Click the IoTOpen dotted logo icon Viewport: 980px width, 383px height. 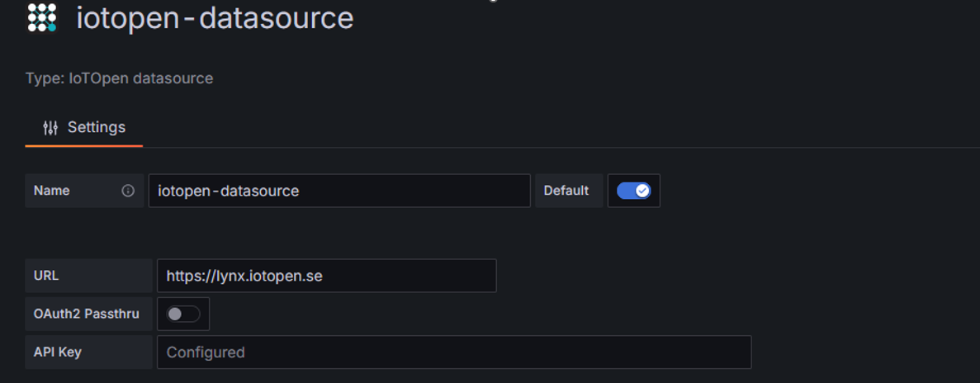41,17
